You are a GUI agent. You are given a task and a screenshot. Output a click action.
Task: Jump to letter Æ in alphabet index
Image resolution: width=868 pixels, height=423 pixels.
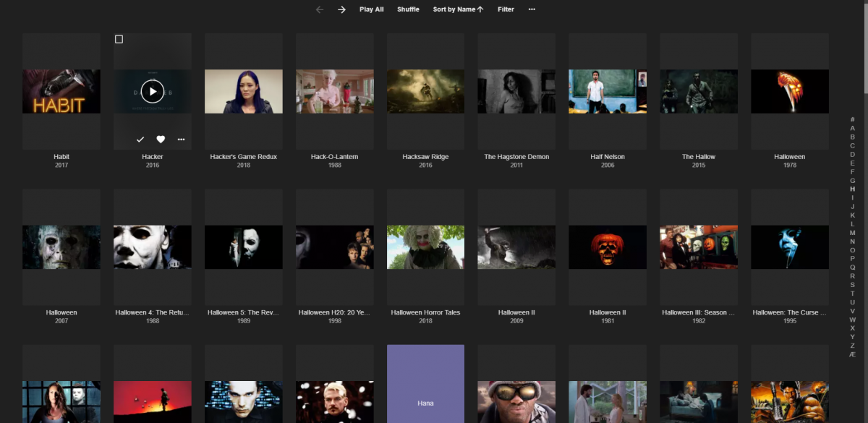click(852, 354)
